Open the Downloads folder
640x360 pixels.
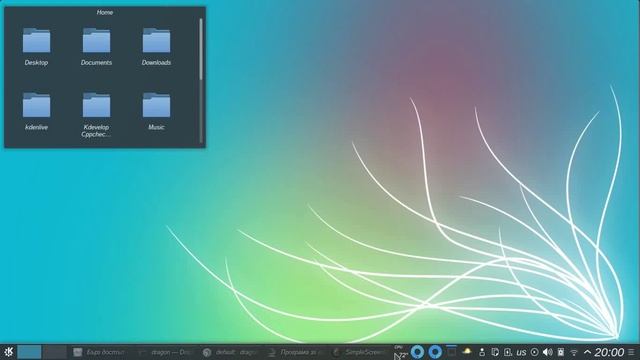click(156, 46)
